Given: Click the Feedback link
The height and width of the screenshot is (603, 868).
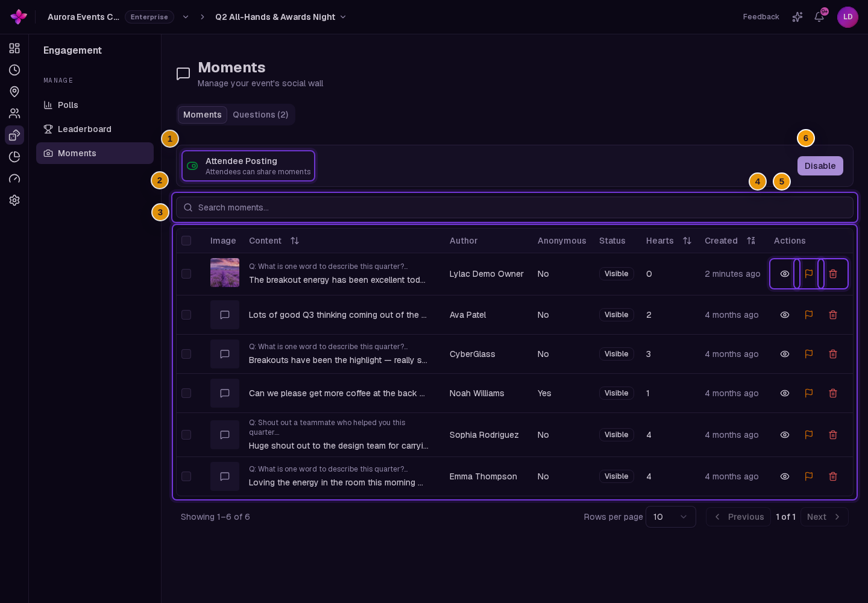Looking at the screenshot, I should coord(761,17).
